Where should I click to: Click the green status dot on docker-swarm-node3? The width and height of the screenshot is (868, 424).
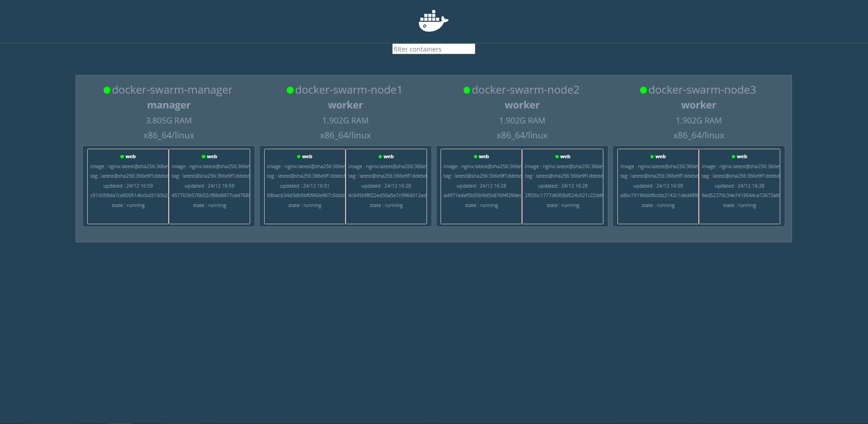click(643, 90)
